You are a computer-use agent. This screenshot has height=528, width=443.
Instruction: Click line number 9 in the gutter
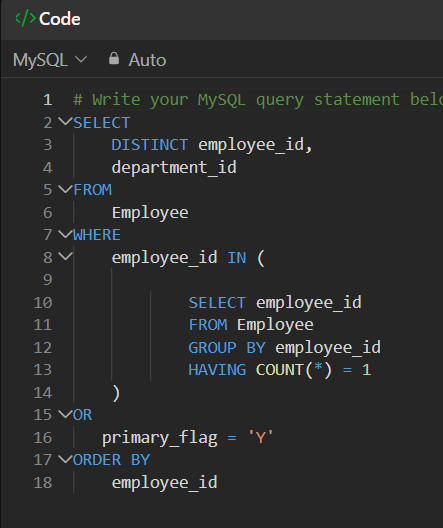(48, 279)
